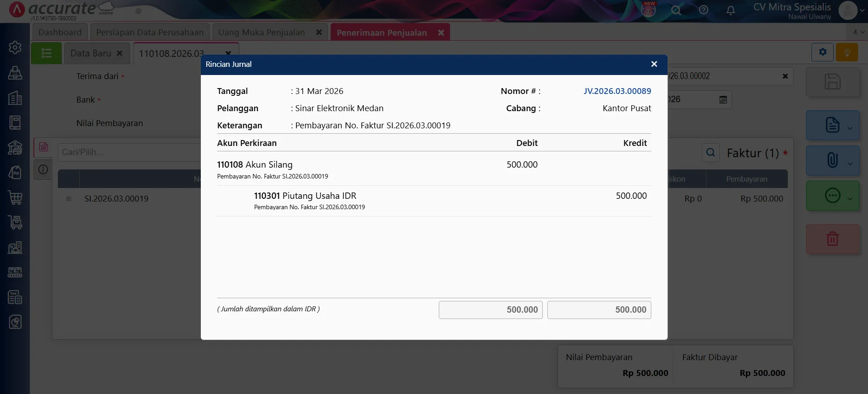Click the row drag handle for SI.2026.03.00019

click(68, 198)
